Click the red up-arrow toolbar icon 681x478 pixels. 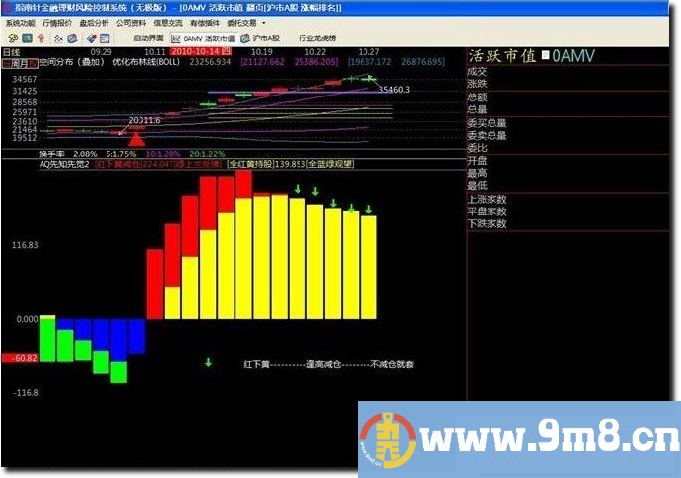tap(41, 39)
